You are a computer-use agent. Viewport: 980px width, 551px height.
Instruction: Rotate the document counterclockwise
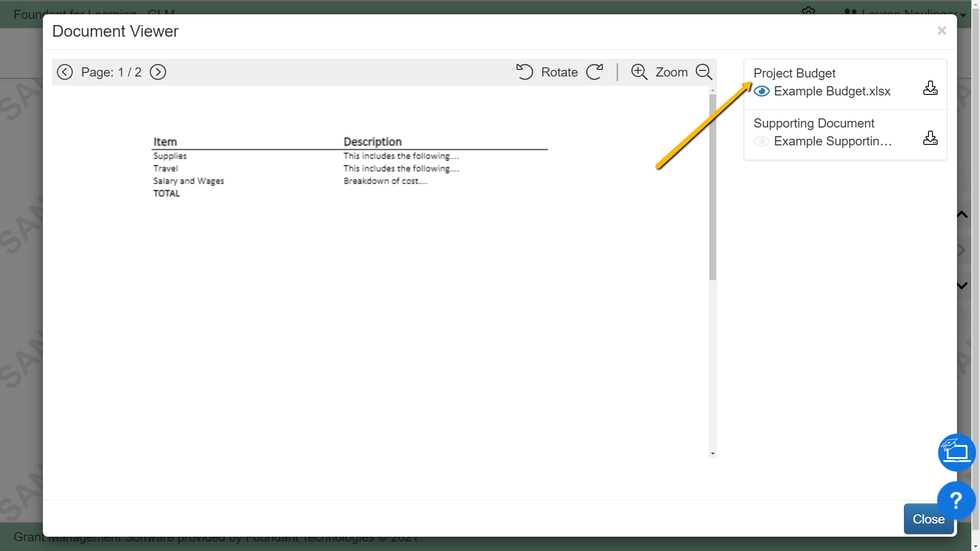(x=525, y=72)
